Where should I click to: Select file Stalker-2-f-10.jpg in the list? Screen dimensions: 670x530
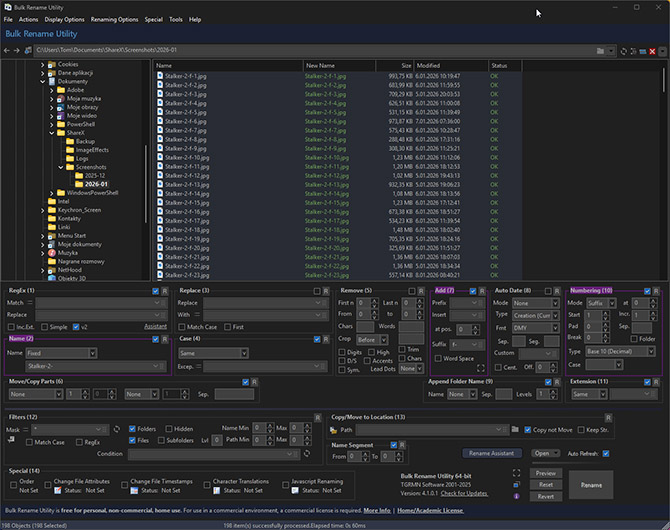(x=188, y=158)
